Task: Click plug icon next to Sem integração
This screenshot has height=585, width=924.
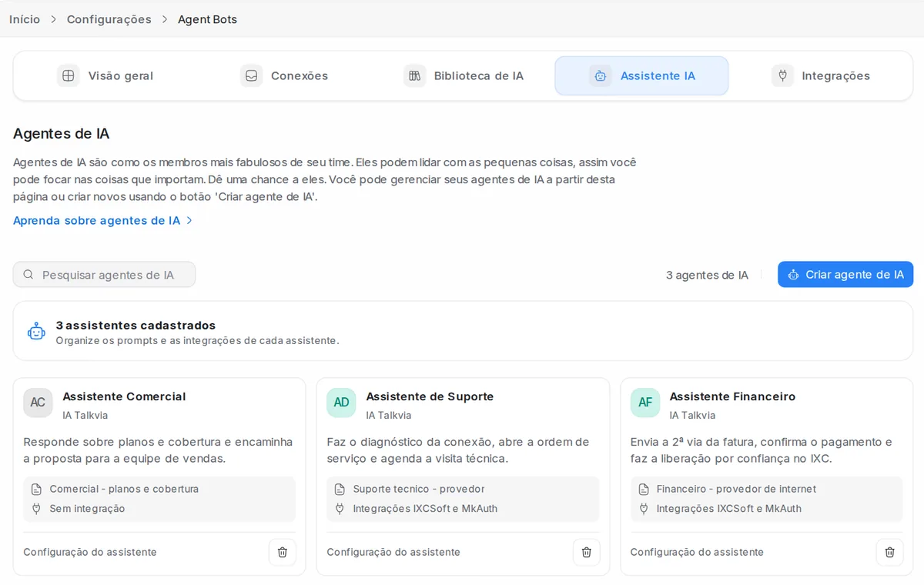Action: pyautogui.click(x=36, y=509)
